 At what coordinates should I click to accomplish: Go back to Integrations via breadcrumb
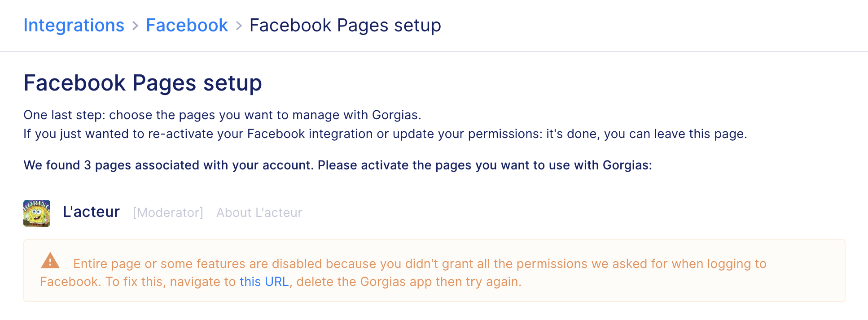point(74,26)
